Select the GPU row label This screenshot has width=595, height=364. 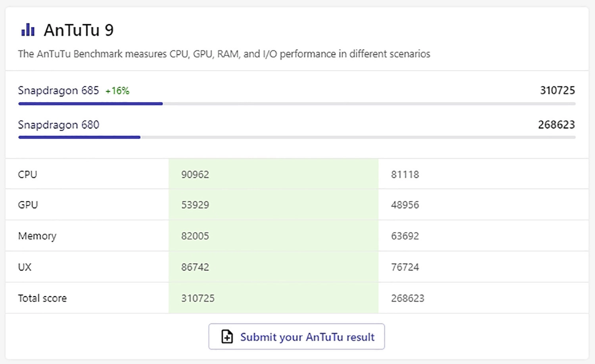[28, 205]
